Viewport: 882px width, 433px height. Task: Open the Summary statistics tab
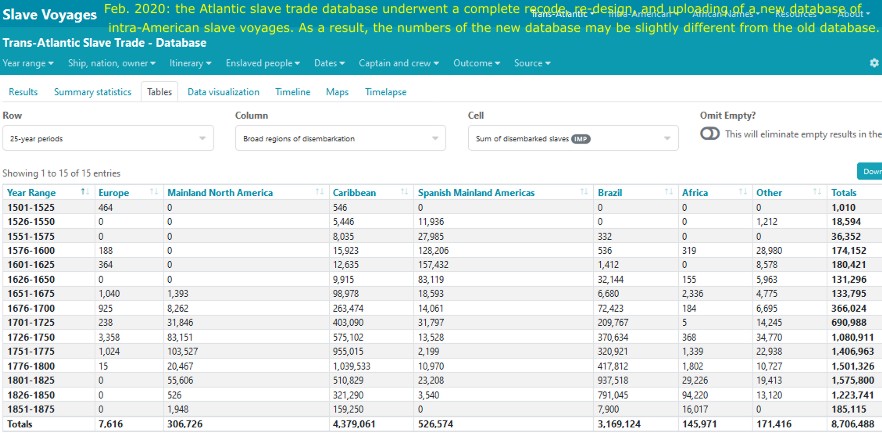pyautogui.click(x=92, y=92)
